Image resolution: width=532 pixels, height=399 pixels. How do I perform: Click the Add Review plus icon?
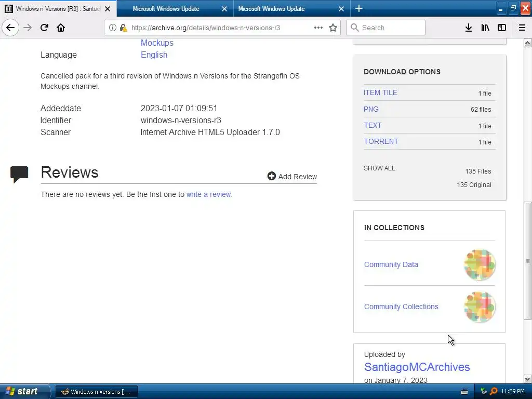271,176
